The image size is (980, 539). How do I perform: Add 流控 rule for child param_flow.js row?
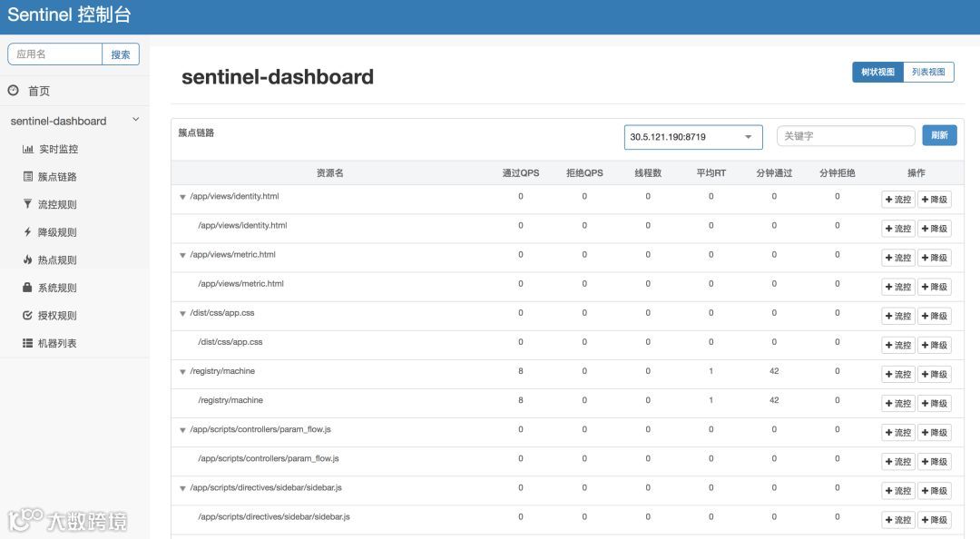(x=898, y=462)
